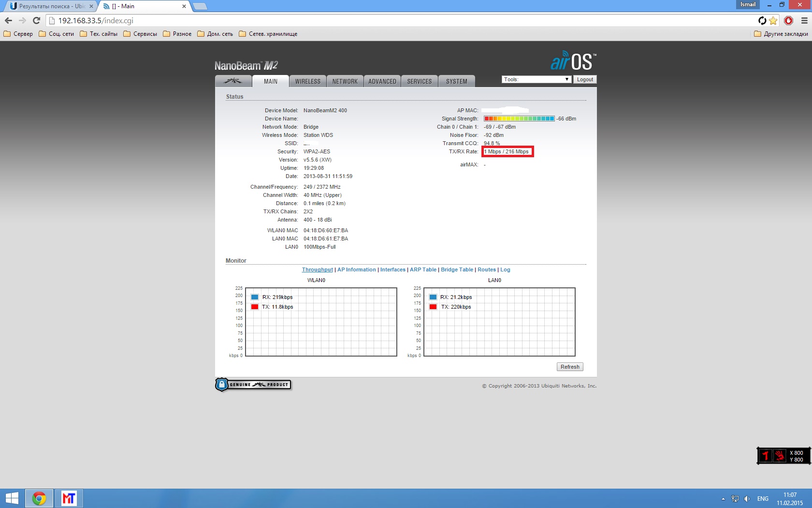
Task: Open the Сервер bookmarks folder
Action: coord(18,34)
